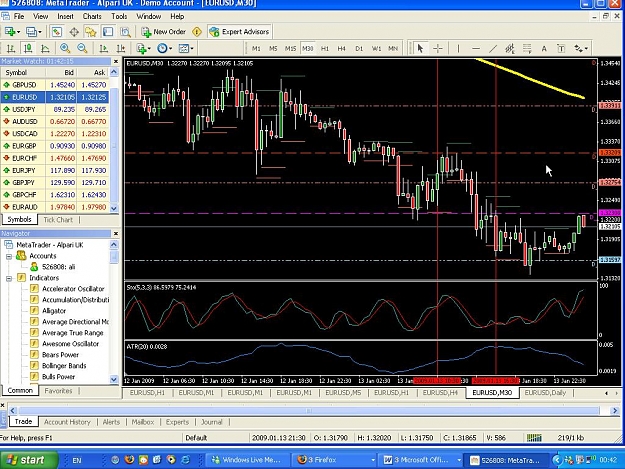Switch chart to line chart icon
This screenshot has height=469, width=625.
[45, 48]
